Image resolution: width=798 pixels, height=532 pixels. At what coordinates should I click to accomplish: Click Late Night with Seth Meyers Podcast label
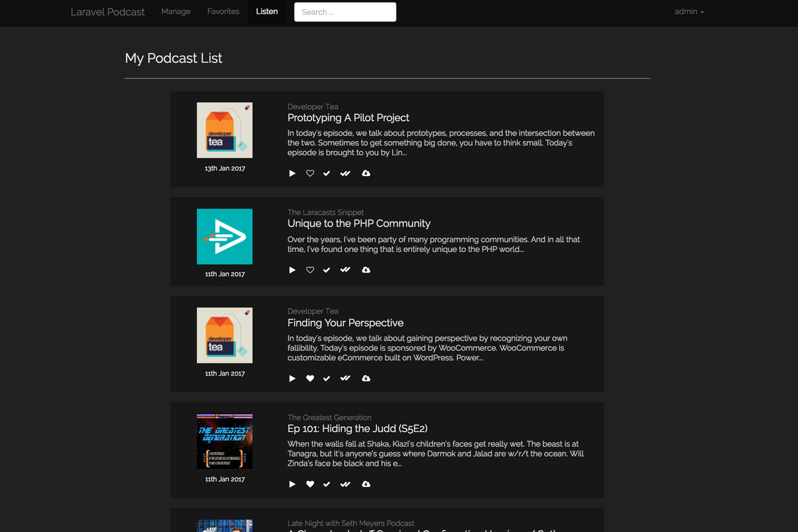351,523
